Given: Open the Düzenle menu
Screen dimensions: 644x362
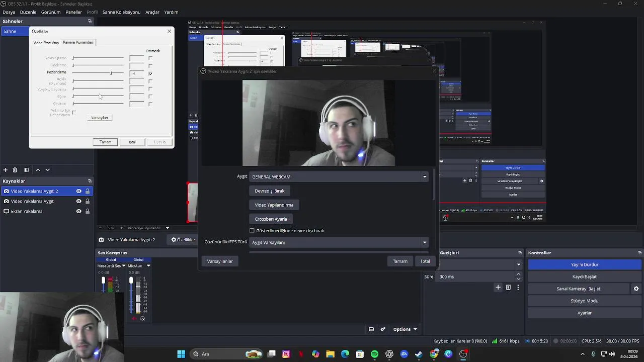Looking at the screenshot, I should pos(28,12).
